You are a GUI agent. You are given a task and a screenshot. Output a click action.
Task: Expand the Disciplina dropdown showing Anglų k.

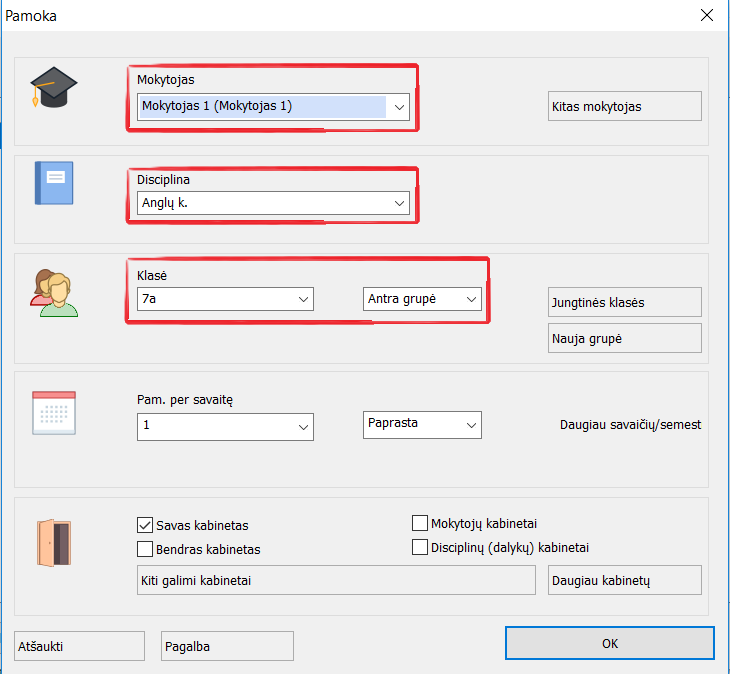[398, 204]
